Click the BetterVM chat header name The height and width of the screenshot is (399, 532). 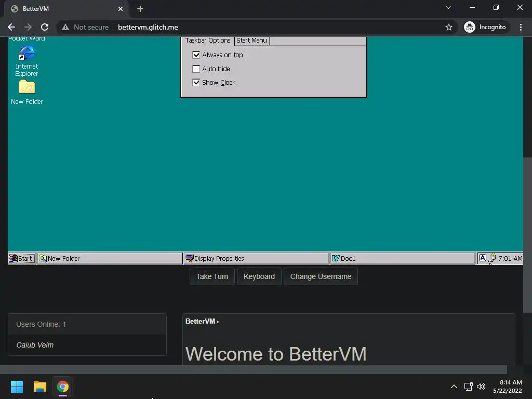point(200,321)
